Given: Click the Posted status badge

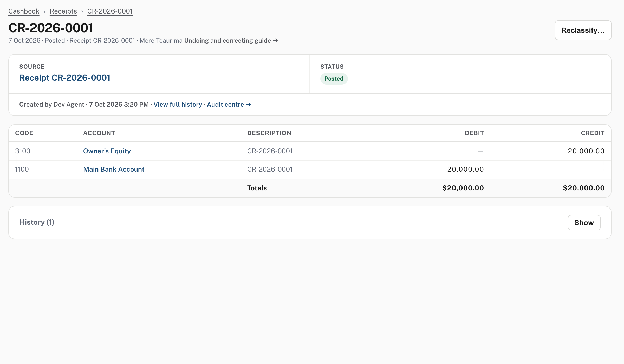Looking at the screenshot, I should point(334,79).
